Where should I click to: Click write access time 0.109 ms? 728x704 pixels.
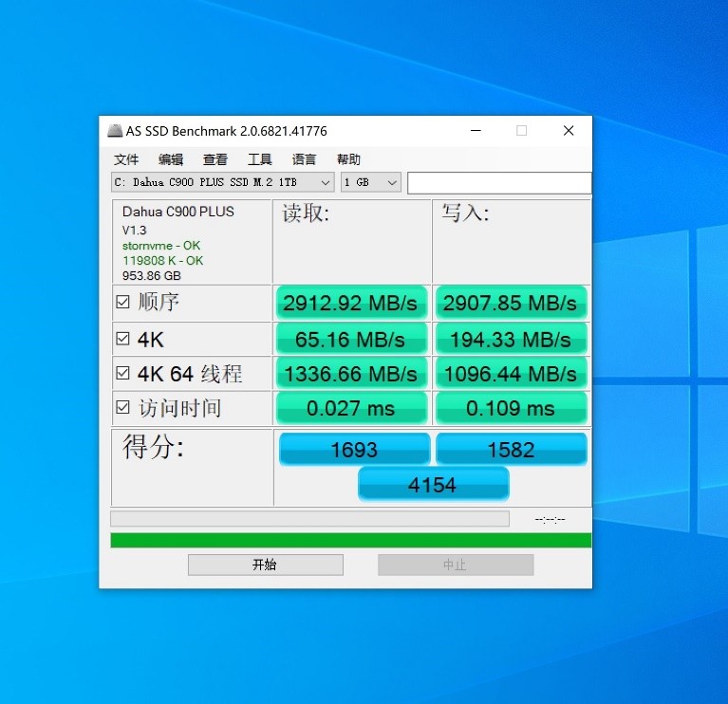(511, 408)
